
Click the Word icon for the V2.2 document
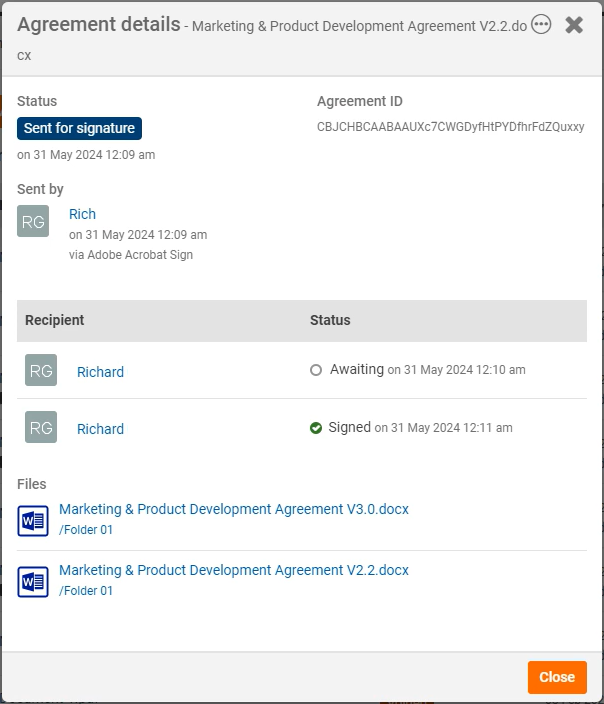(33, 582)
